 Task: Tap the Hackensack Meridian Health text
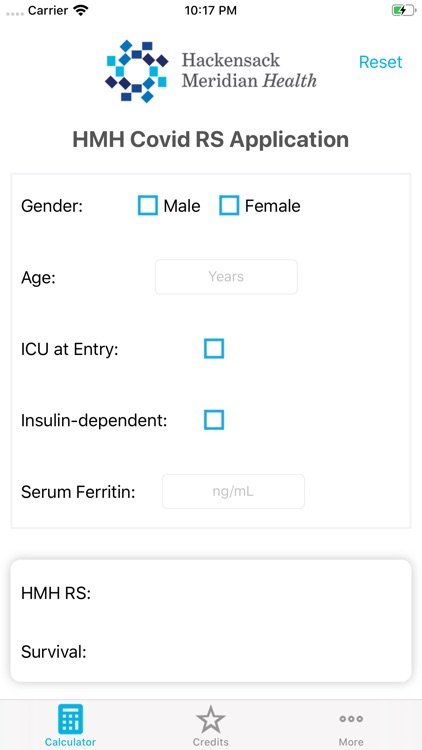click(x=249, y=70)
